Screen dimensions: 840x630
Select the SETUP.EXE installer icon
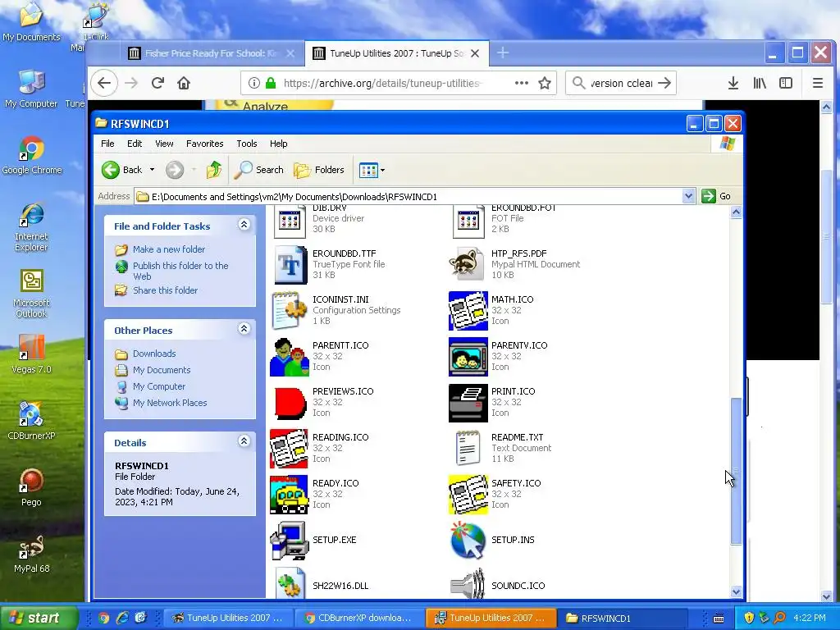coord(290,541)
